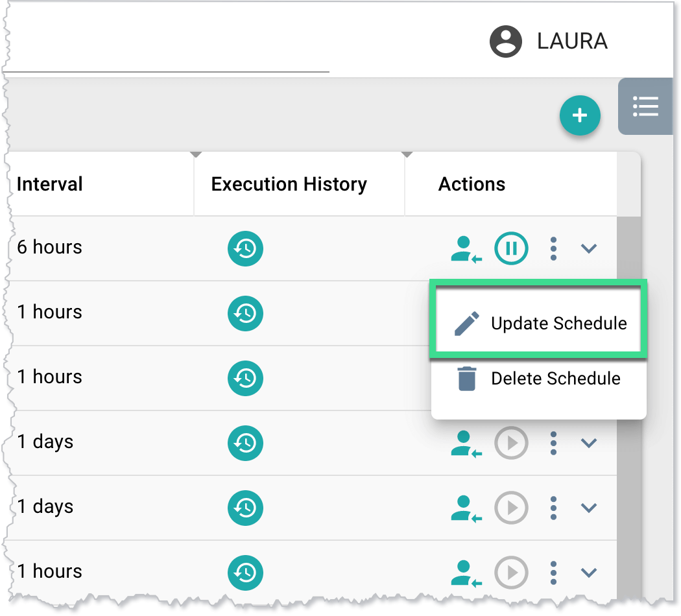Open the execution history for the 6 hours schedule
Image resolution: width=681 pixels, height=616 pixels.
tap(245, 248)
